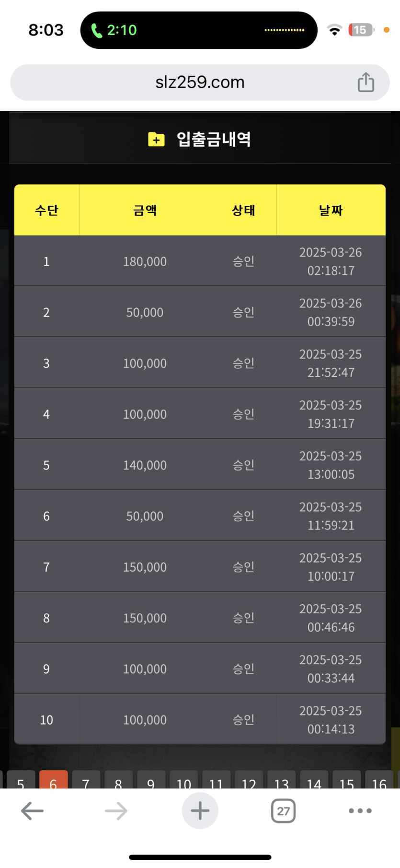Tap the 입출금내역 page title
The width and height of the screenshot is (400, 868).
click(214, 139)
